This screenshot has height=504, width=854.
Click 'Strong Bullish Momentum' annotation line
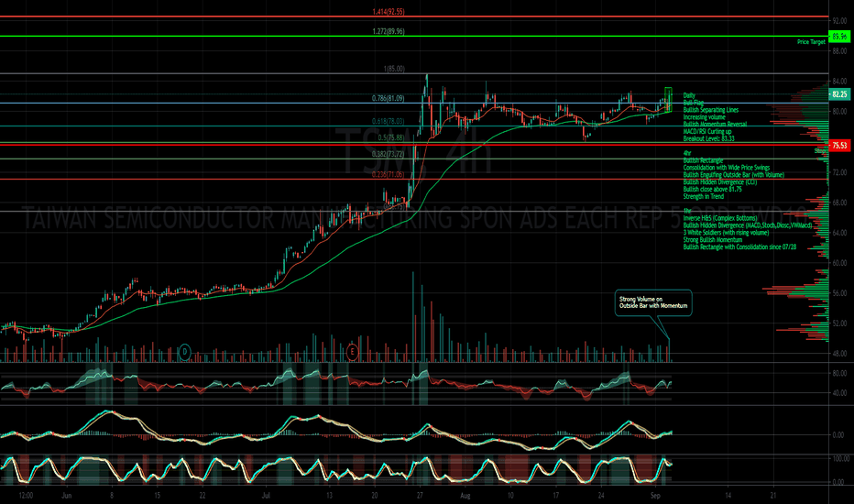(712, 239)
